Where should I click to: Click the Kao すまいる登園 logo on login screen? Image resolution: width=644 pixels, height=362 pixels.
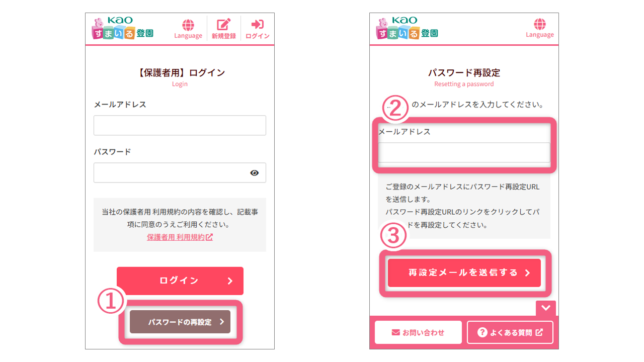pos(123,29)
